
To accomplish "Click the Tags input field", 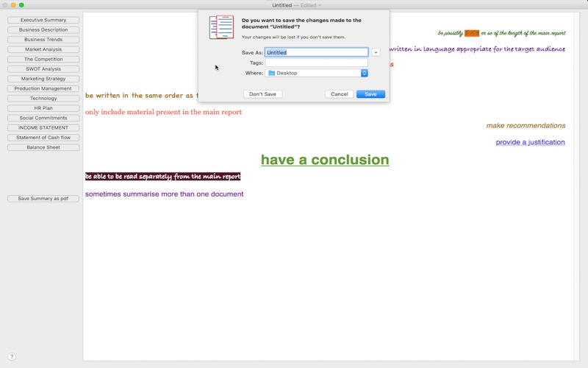I will 316,63.
